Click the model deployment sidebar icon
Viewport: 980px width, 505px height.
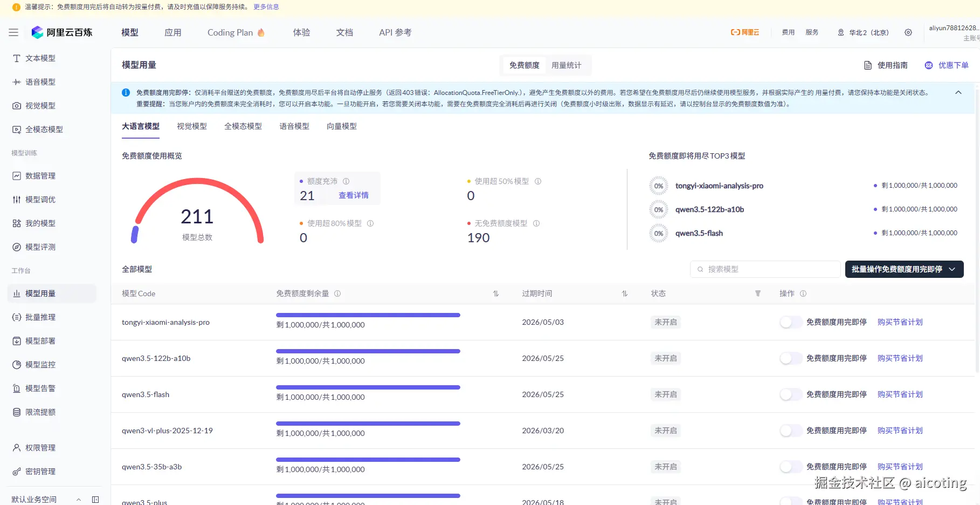[x=17, y=341]
